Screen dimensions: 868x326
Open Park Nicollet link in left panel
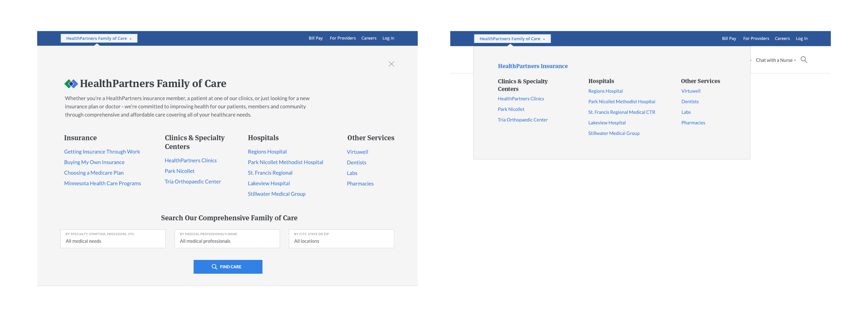coord(179,171)
